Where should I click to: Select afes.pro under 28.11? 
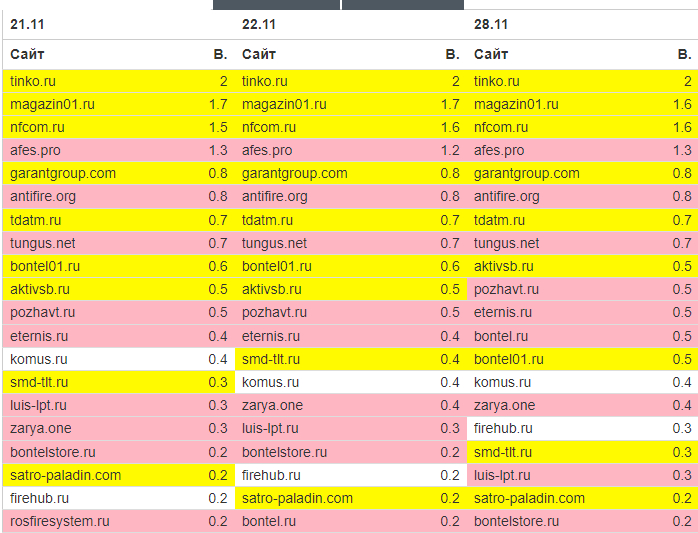pos(499,151)
